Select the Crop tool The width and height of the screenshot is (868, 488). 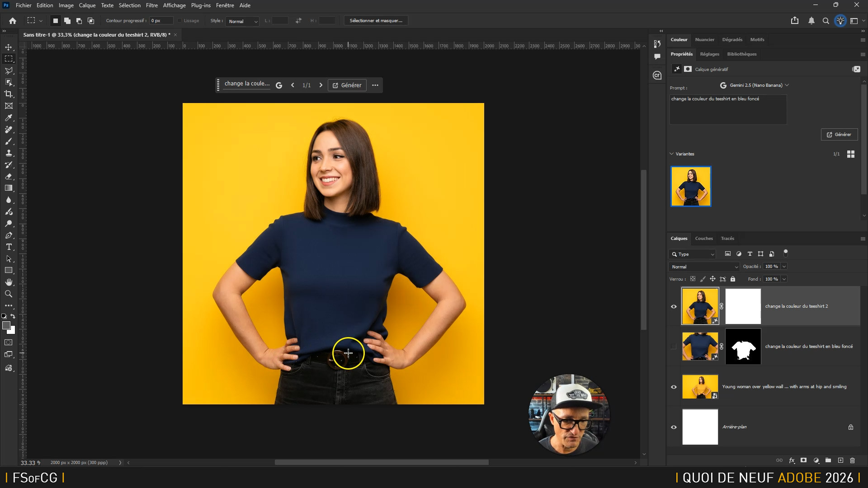pos(9,94)
